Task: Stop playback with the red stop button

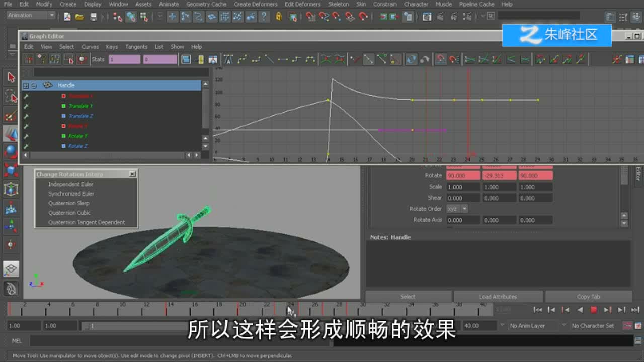Action: (x=593, y=310)
